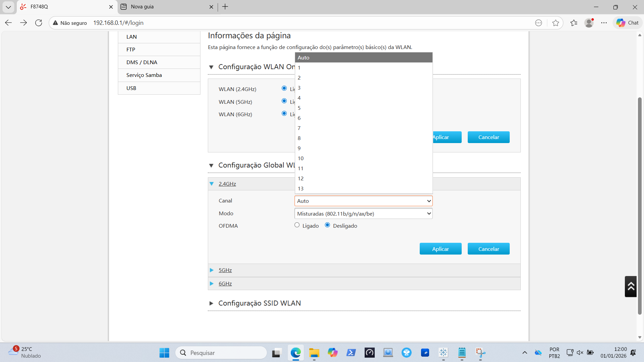Viewport: 644px width, 362px height.
Task: Click the scroll-to-top double chevron icon
Action: (631, 286)
